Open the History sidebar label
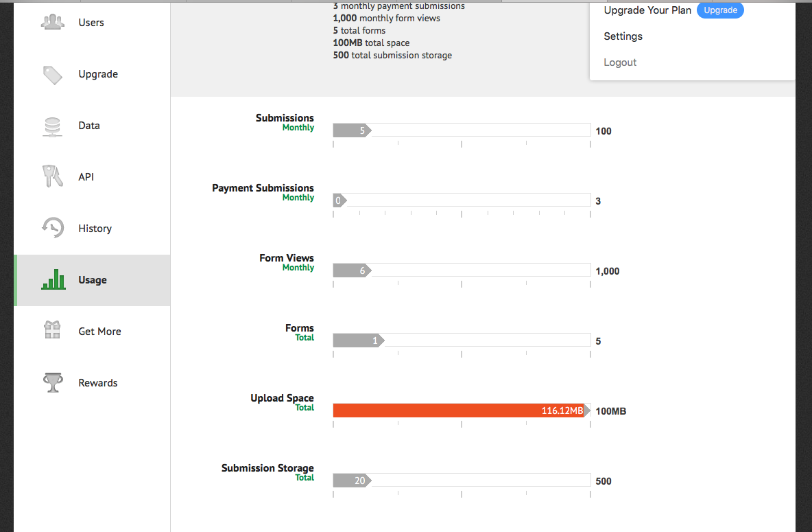812x532 pixels. coord(95,229)
